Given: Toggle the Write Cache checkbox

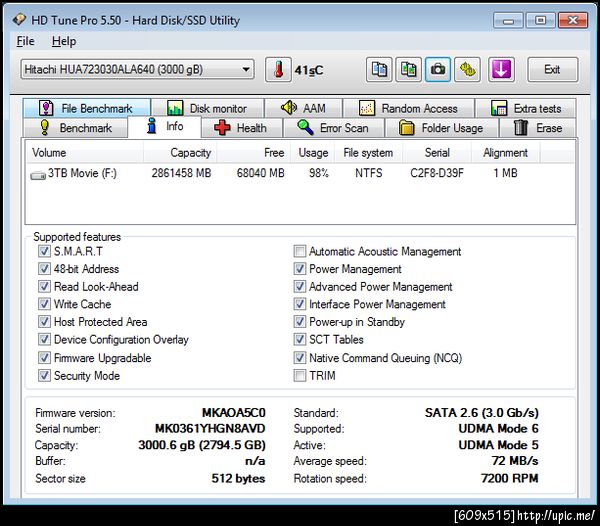Looking at the screenshot, I should pos(44,304).
